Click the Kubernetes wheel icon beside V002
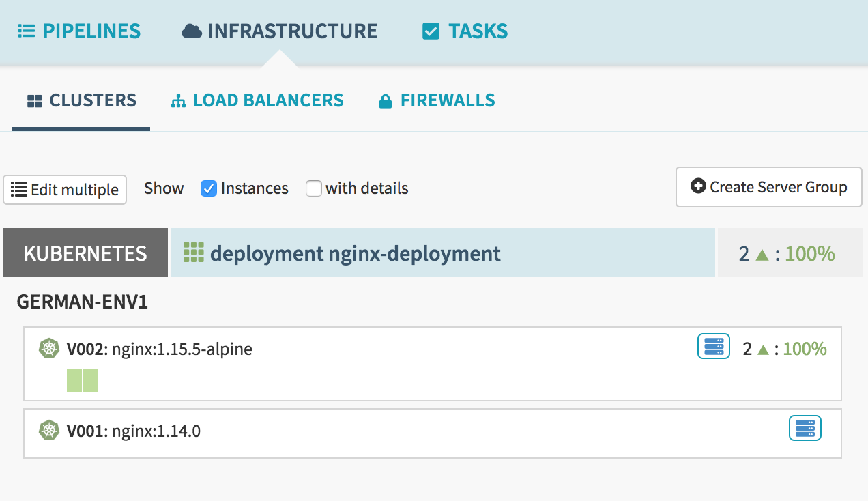Image resolution: width=868 pixels, height=501 pixels. point(48,349)
